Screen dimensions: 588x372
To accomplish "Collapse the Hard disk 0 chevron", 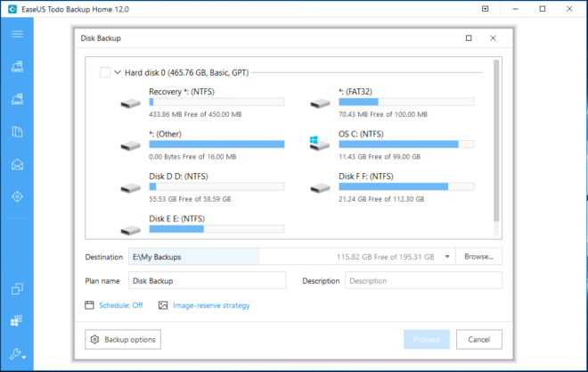I will click(x=118, y=72).
